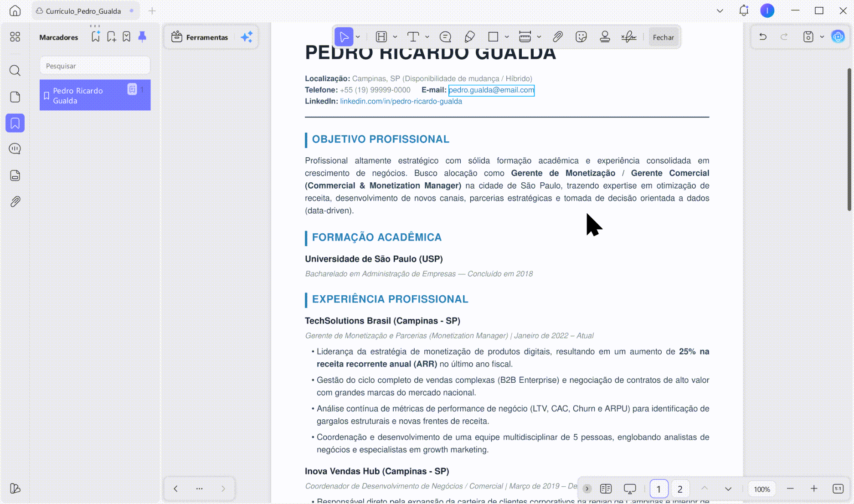854x504 pixels.
Task: Jump to page 2
Action: pos(680,489)
